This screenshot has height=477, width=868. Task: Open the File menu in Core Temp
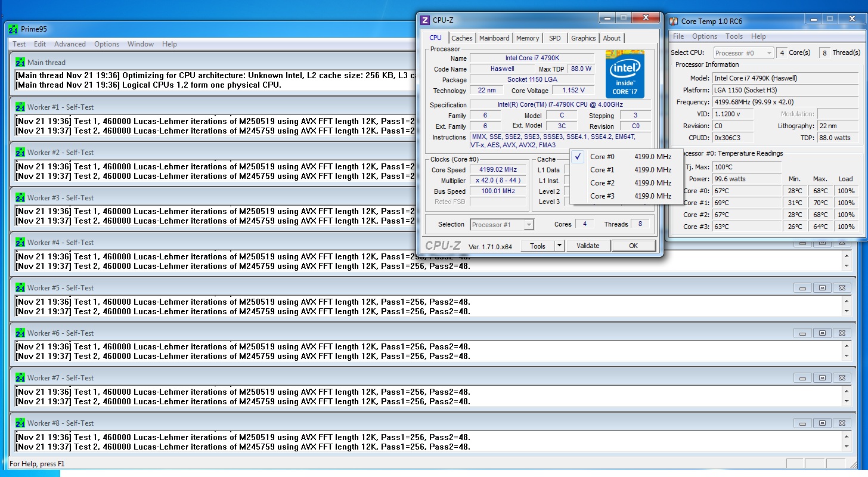coord(678,36)
